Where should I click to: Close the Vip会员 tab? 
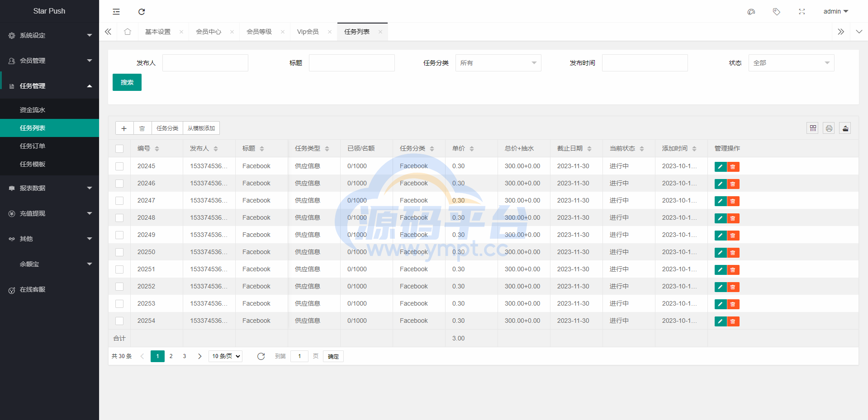pyautogui.click(x=330, y=32)
